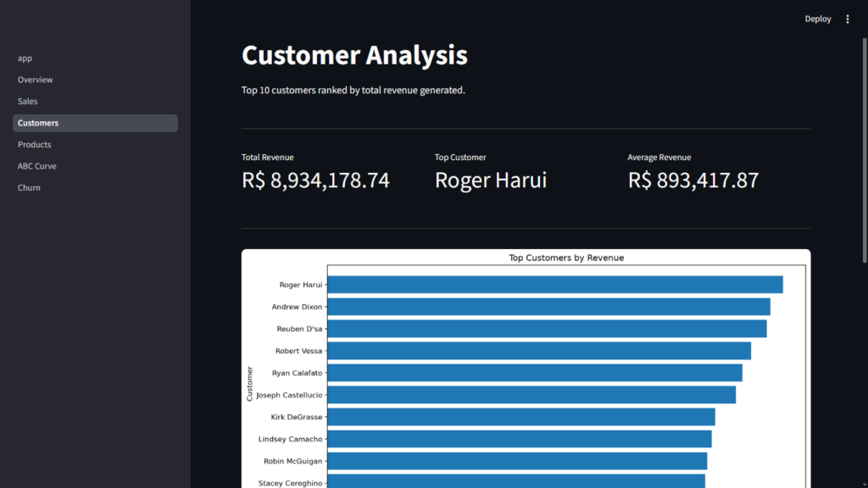868x488 pixels.
Task: Click the Average Revenue value R$ 893,417.87
Action: point(693,180)
